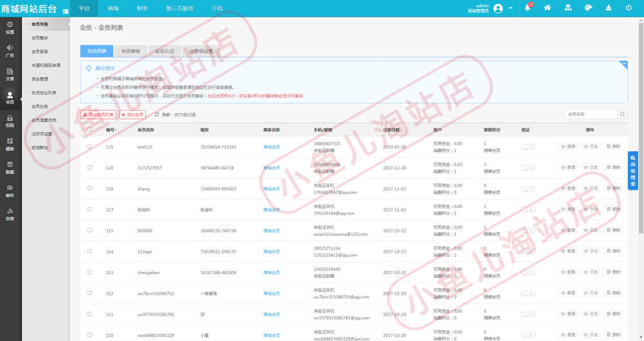Click the admin user avatar icon
This screenshot has width=644, height=341.
(x=498, y=8)
